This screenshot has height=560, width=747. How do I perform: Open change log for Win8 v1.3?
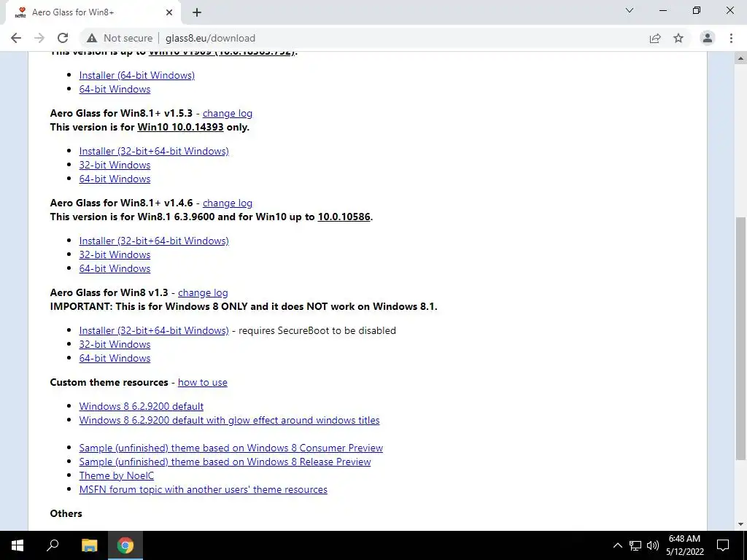pyautogui.click(x=203, y=292)
